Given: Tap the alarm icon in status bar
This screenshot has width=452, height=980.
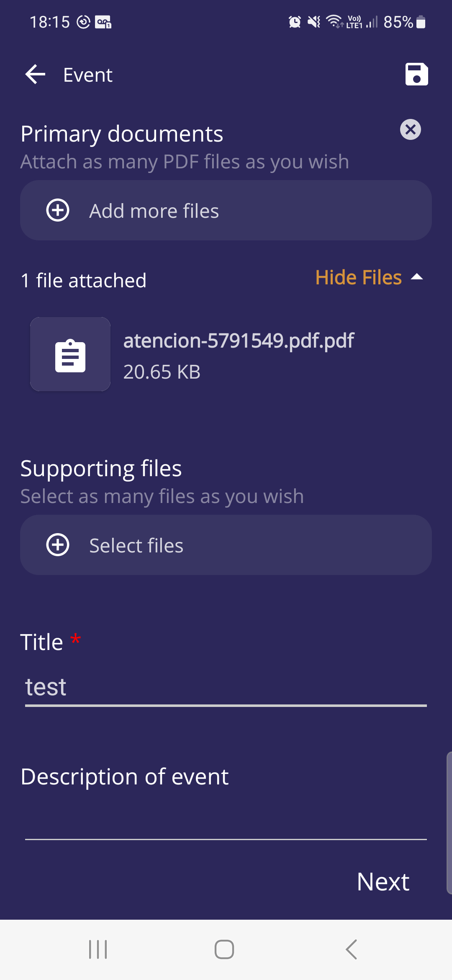Looking at the screenshot, I should click(295, 22).
